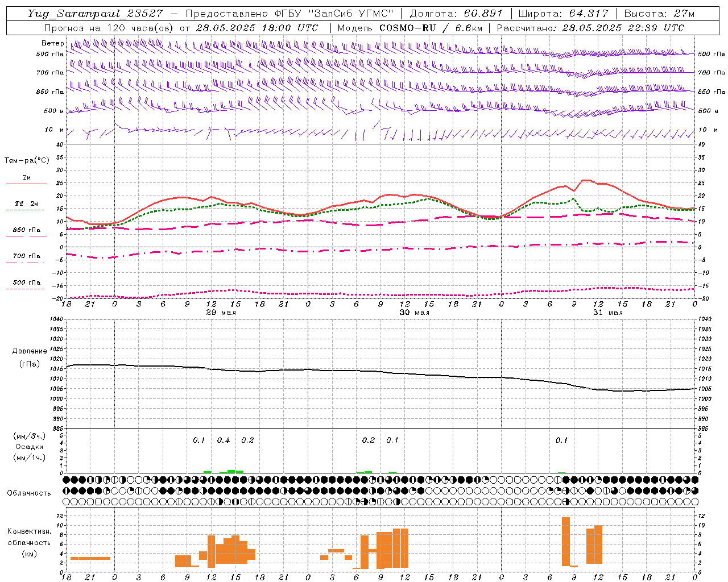Screen dimensions: 728x582
Task: Click the 'Ветер' wind panel label
Action: click(52, 43)
